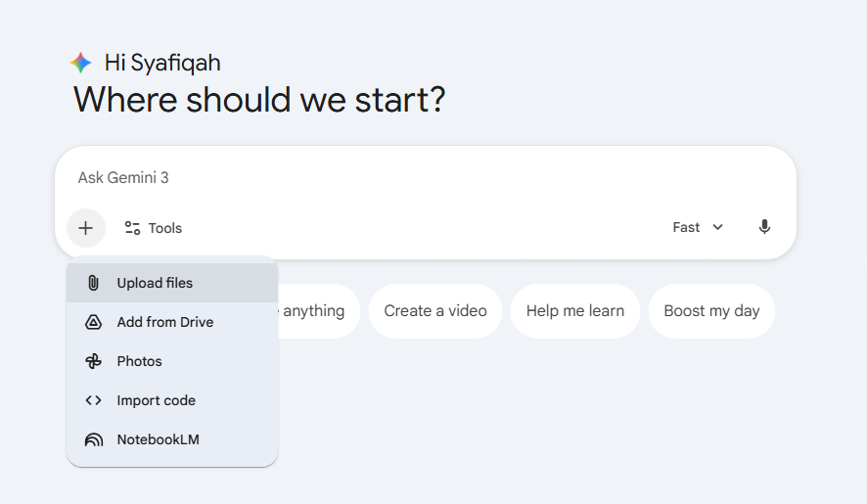867x504 pixels.
Task: Click the plus attachment button
Action: click(x=86, y=228)
